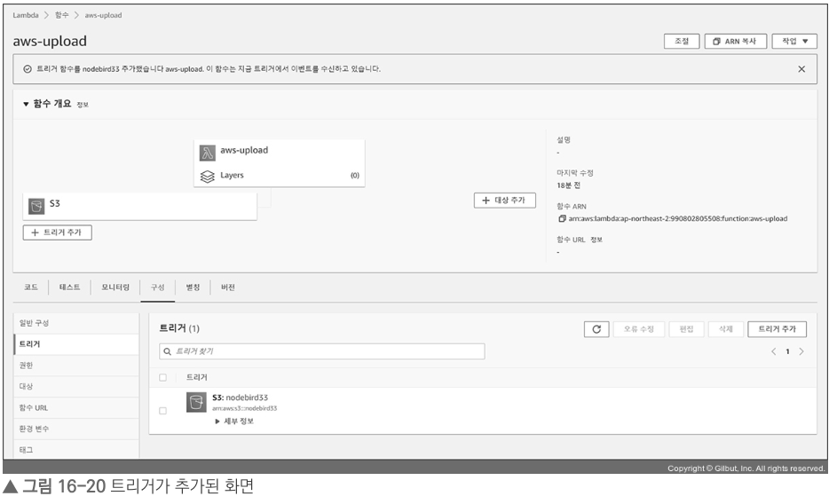This screenshot has height=504, width=829.
Task: Click + 대상 추가 in the diagram
Action: click(505, 201)
